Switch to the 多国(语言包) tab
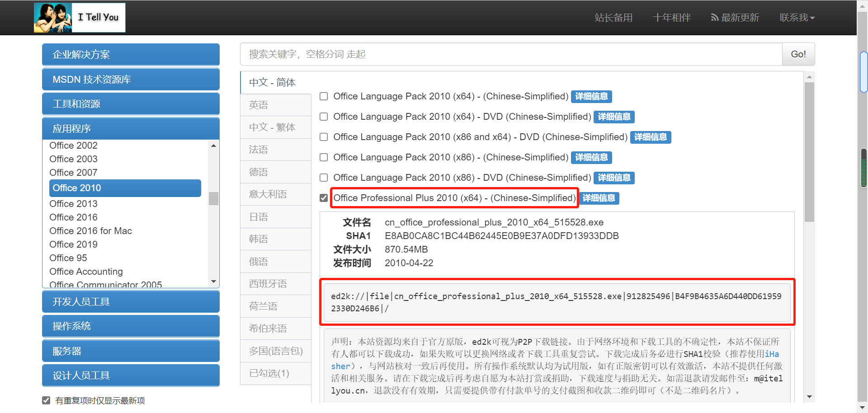Image resolution: width=868 pixels, height=413 pixels. (276, 351)
